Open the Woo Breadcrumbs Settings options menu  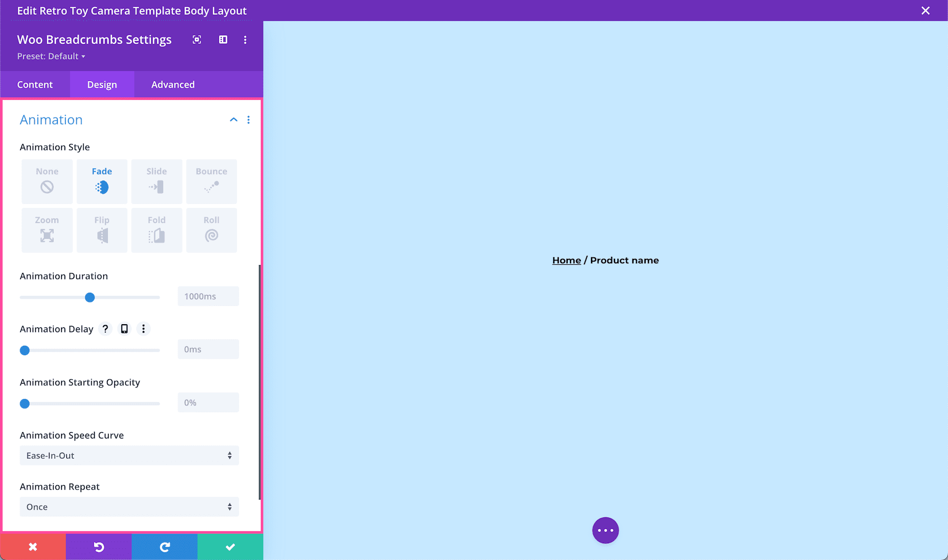[245, 39]
